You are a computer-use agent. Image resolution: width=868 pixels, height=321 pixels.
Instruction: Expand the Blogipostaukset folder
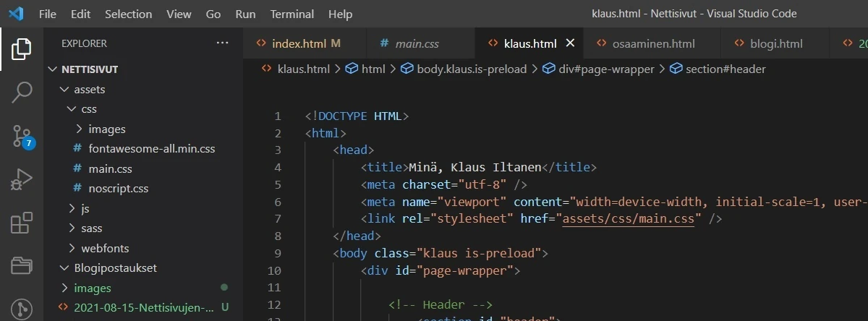[x=115, y=267]
